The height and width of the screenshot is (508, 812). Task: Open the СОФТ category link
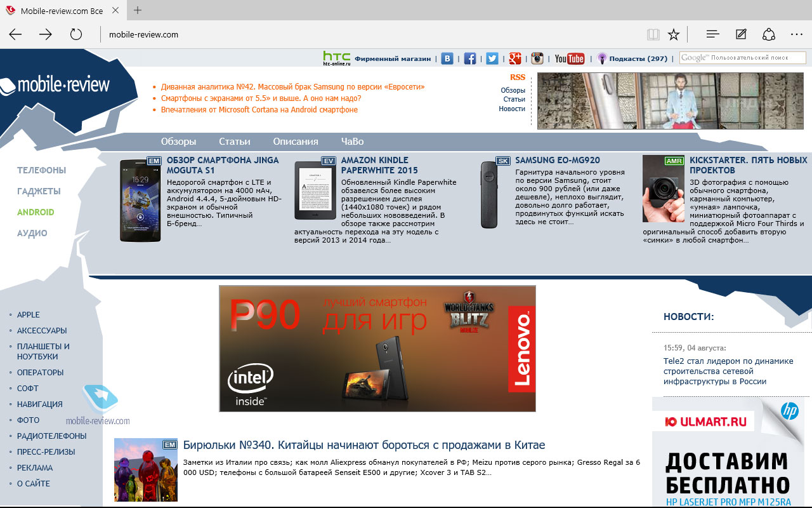point(28,389)
